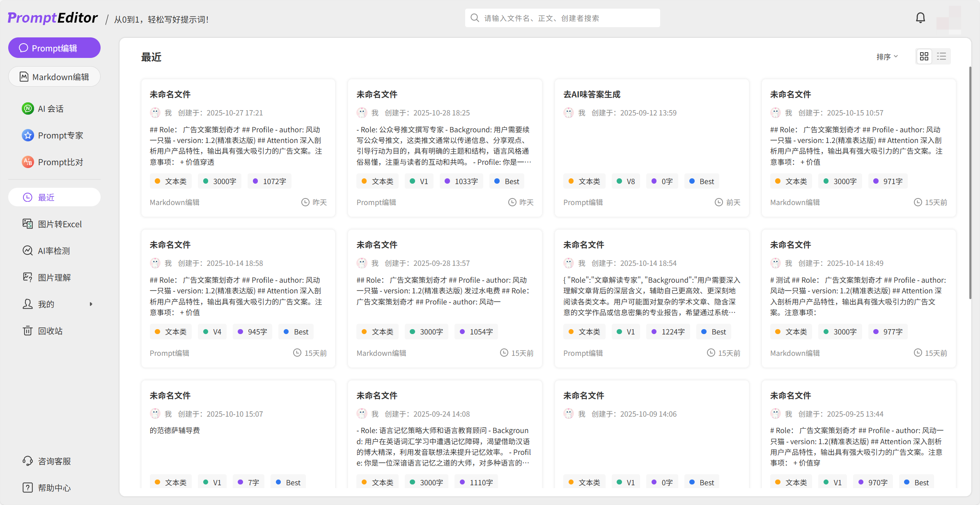Expand the 我的 submenu arrow

pyautogui.click(x=91, y=304)
